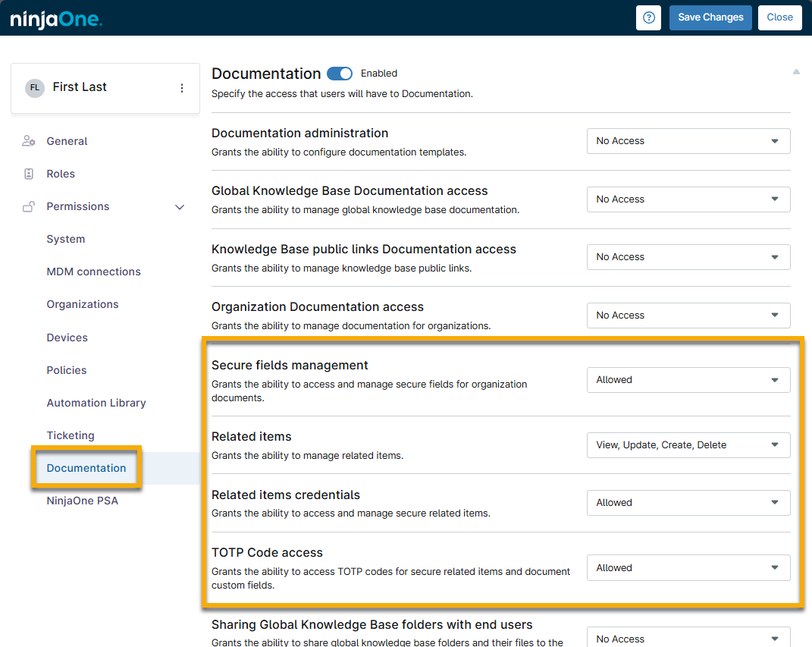
Task: Expand the Related items permissions dropdown
Action: point(688,445)
